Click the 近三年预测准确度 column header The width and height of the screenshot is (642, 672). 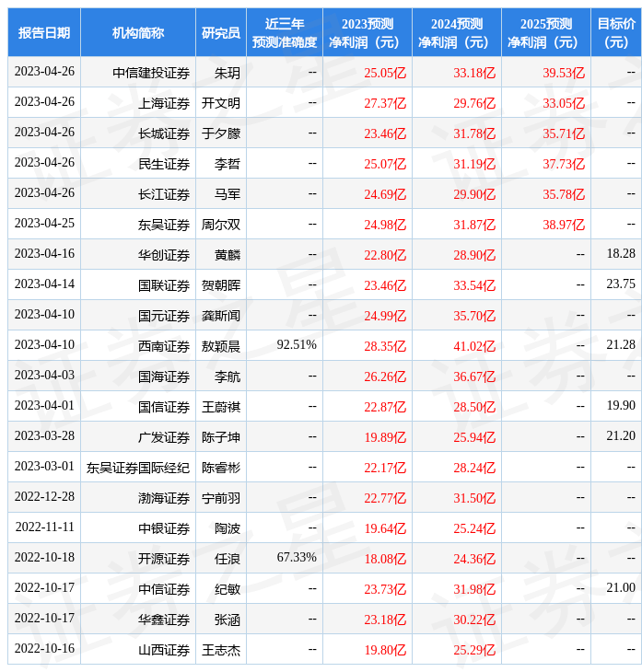285,32
